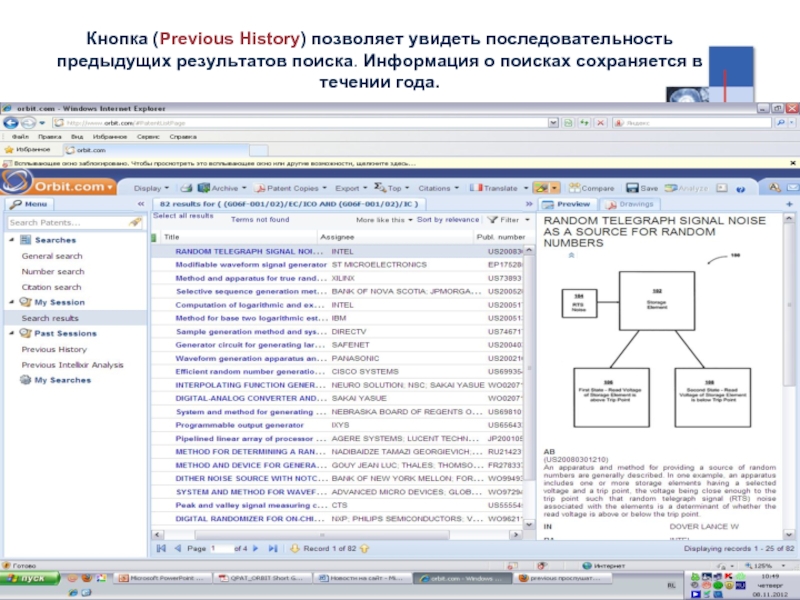Switch to the Drawings tab

[x=629, y=204]
